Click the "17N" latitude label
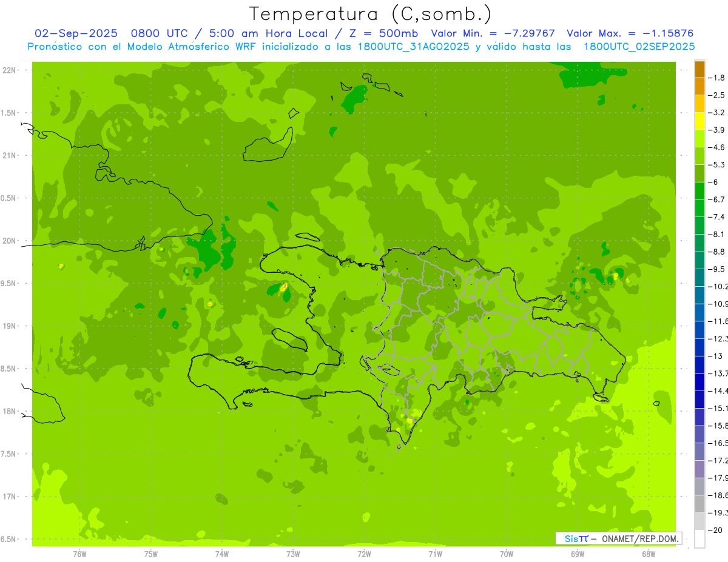The width and height of the screenshot is (728, 562). (x=9, y=497)
